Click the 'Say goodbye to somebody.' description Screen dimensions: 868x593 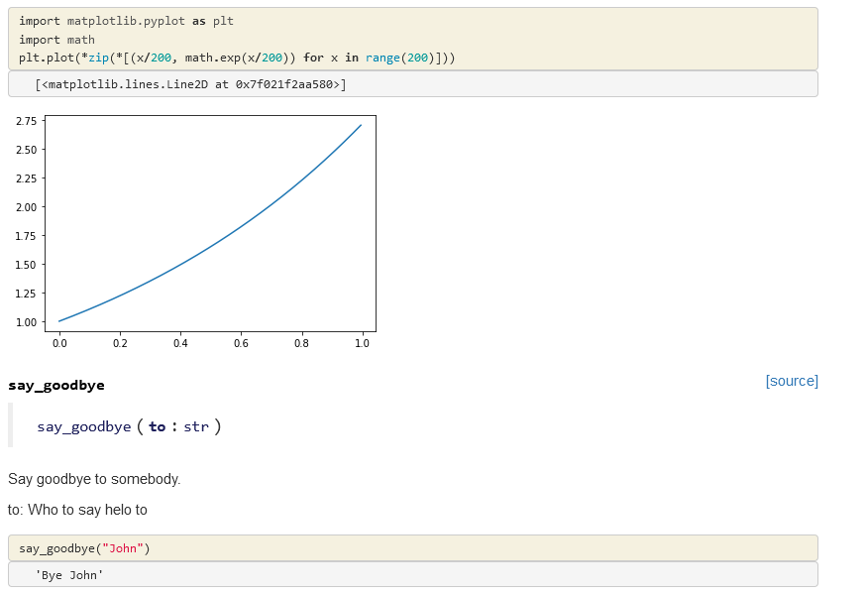[x=94, y=479]
